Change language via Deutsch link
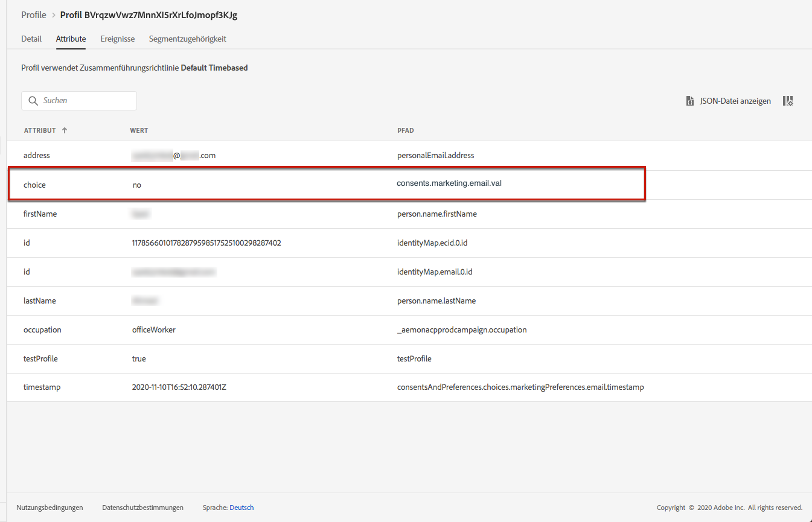The width and height of the screenshot is (812, 522). [241, 508]
